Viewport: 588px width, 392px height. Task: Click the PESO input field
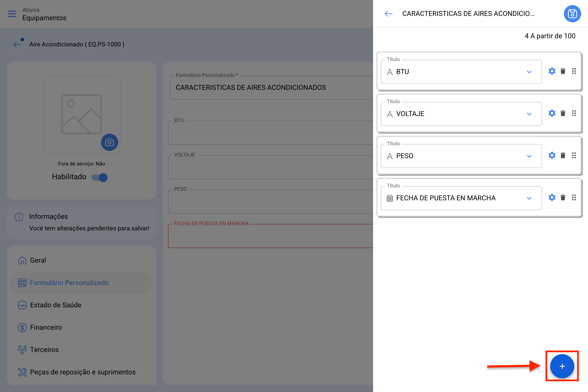click(271, 202)
